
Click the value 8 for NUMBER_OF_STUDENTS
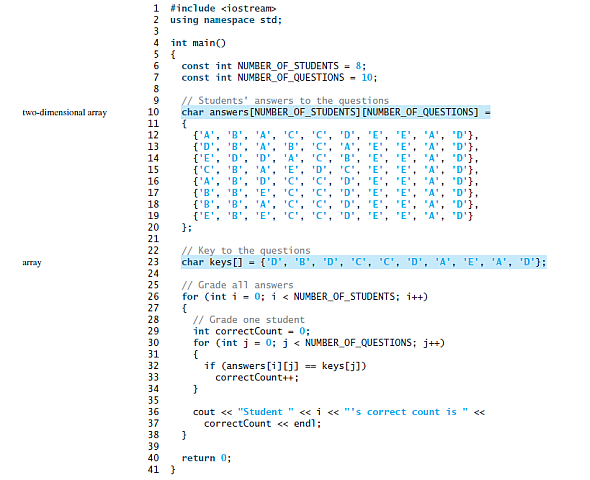[x=358, y=66]
